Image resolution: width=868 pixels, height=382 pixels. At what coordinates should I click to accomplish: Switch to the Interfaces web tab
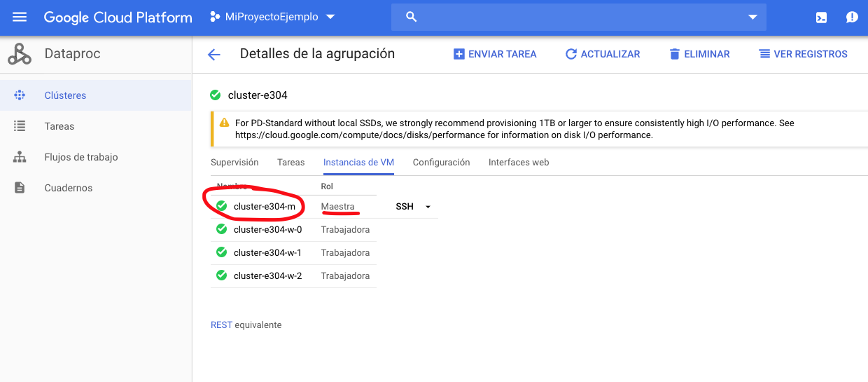(519, 162)
